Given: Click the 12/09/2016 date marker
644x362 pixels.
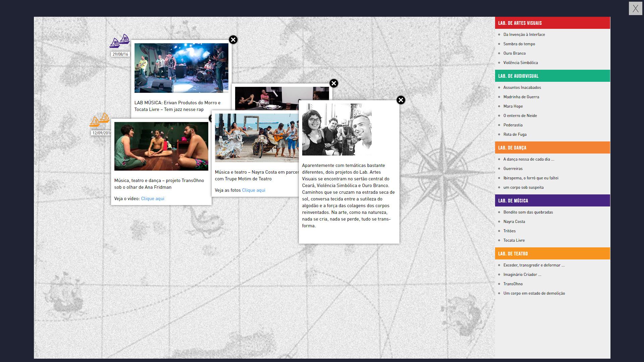Looking at the screenshot, I should pos(101,133).
